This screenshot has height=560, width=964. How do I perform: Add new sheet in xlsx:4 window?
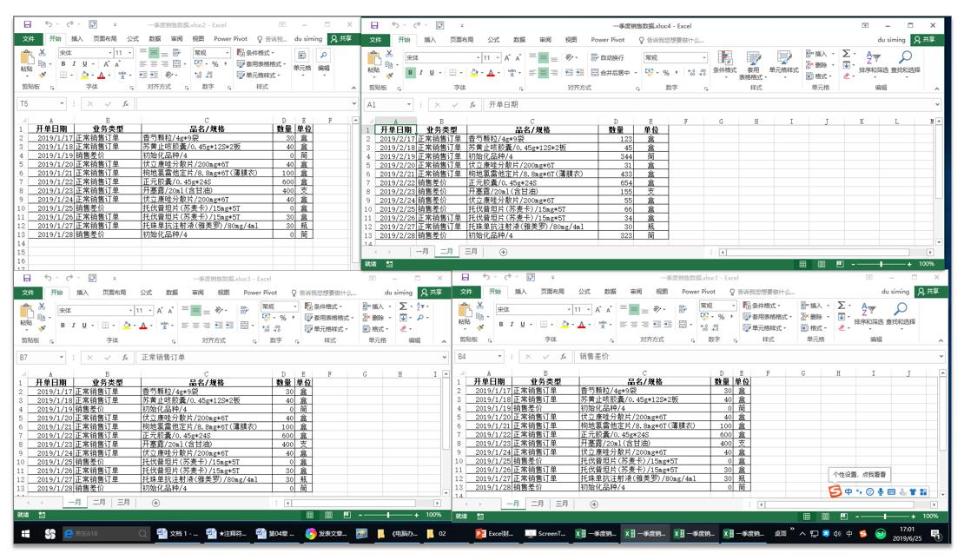[503, 252]
